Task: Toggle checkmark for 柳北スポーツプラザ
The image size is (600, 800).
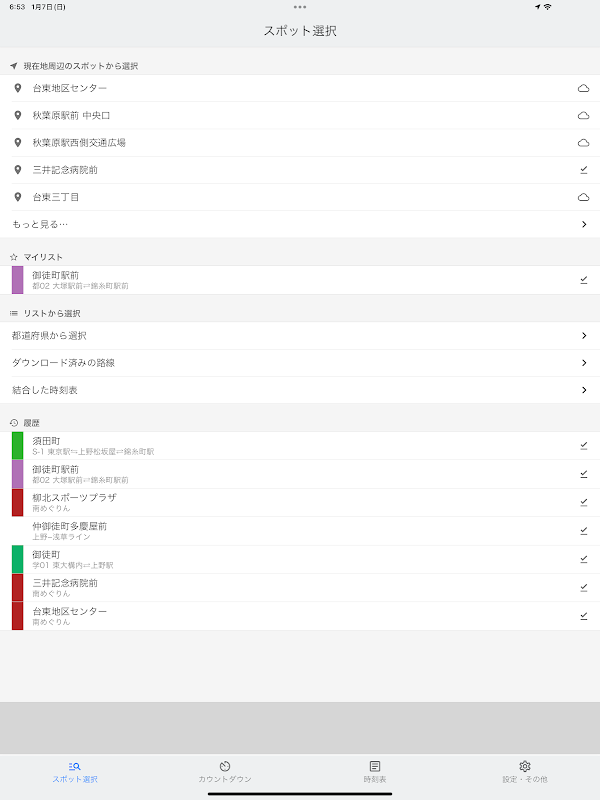Action: pyautogui.click(x=583, y=502)
